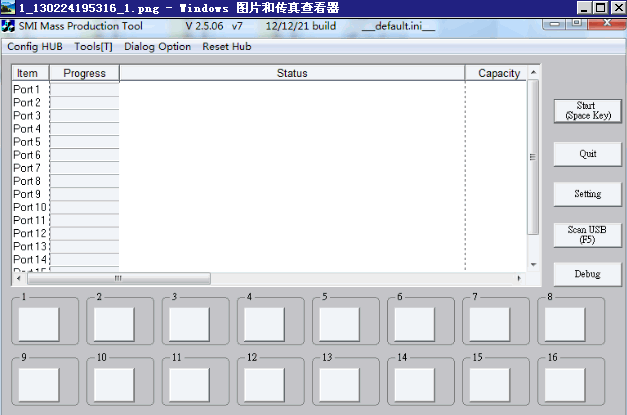Click the port 12 status box

pos(265,384)
